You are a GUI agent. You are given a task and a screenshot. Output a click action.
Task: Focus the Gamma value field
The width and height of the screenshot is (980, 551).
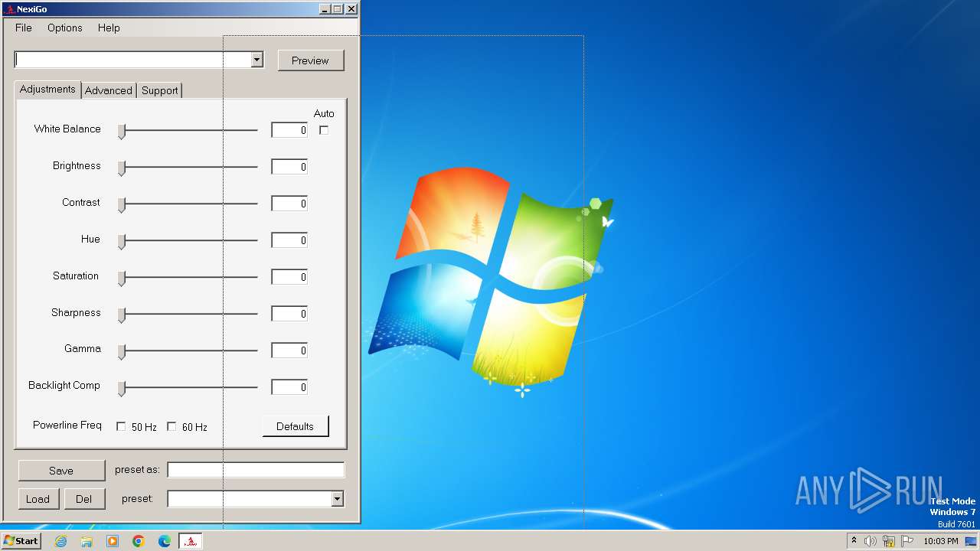coord(289,350)
